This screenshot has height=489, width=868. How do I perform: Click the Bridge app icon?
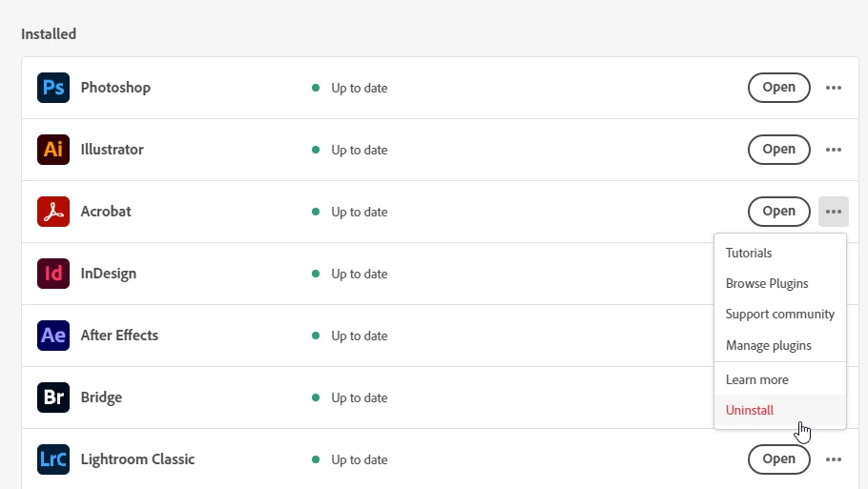pyautogui.click(x=53, y=397)
